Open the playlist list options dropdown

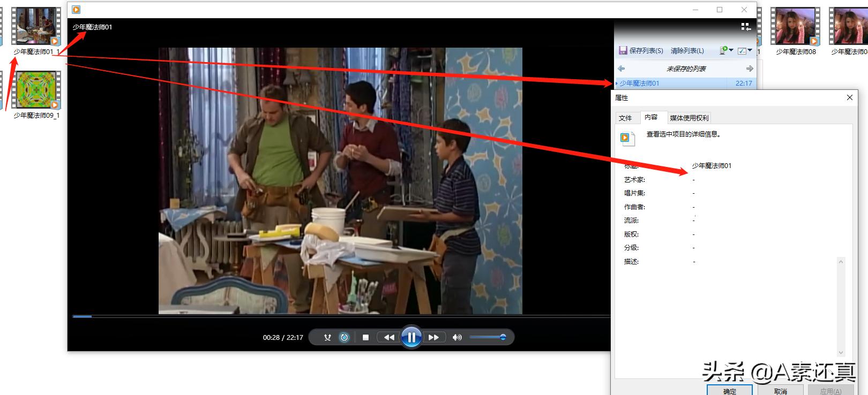tap(727, 50)
